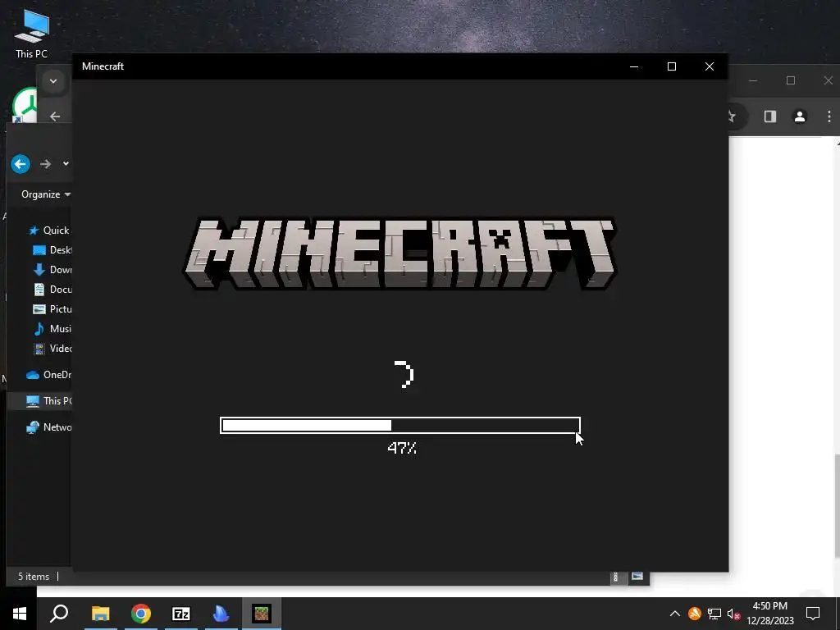The width and height of the screenshot is (840, 630).
Task: Select Music folder in navigation pane
Action: pos(52,329)
